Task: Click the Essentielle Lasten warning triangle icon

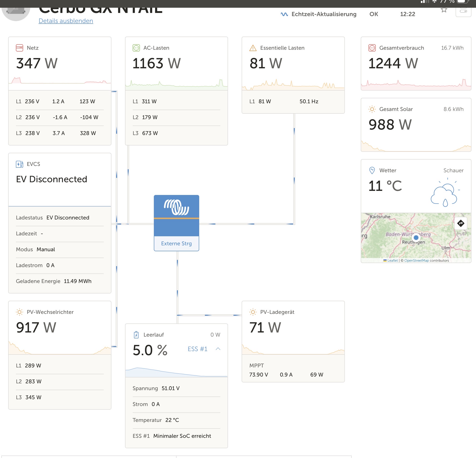Action: tap(253, 48)
